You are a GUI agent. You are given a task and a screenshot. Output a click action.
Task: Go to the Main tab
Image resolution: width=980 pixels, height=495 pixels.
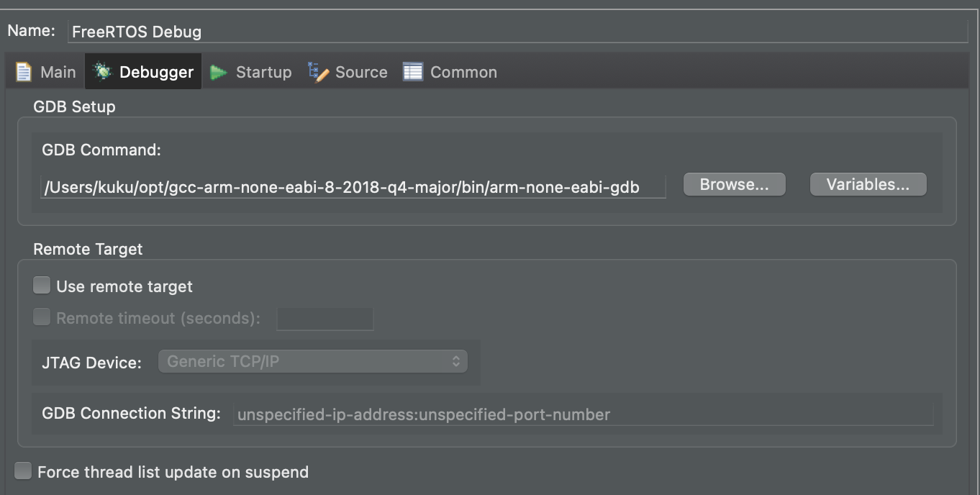coord(58,72)
